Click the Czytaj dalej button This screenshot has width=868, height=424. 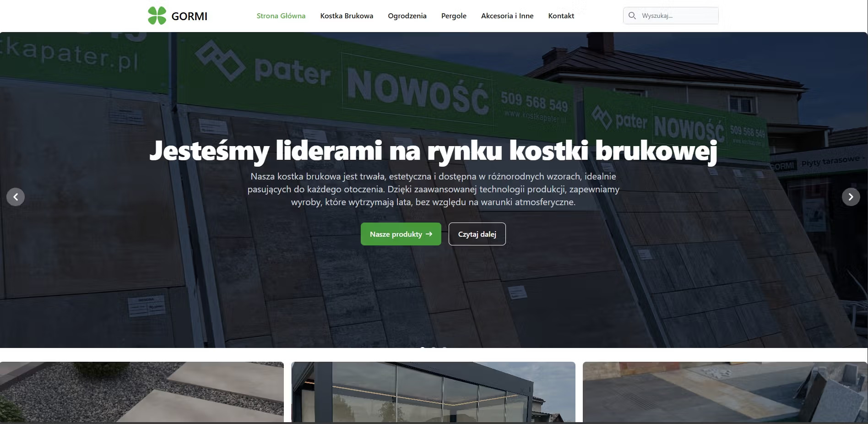pos(477,234)
